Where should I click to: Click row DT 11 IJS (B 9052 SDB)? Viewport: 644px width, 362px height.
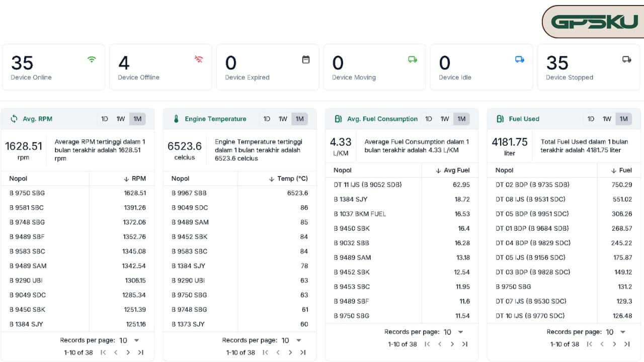[x=402, y=185]
